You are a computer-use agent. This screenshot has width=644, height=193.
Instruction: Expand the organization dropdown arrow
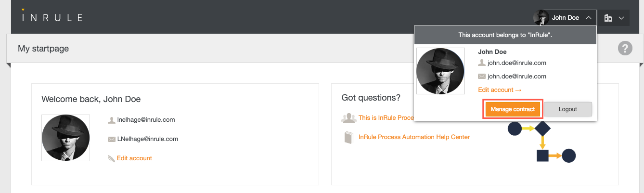pyautogui.click(x=621, y=18)
